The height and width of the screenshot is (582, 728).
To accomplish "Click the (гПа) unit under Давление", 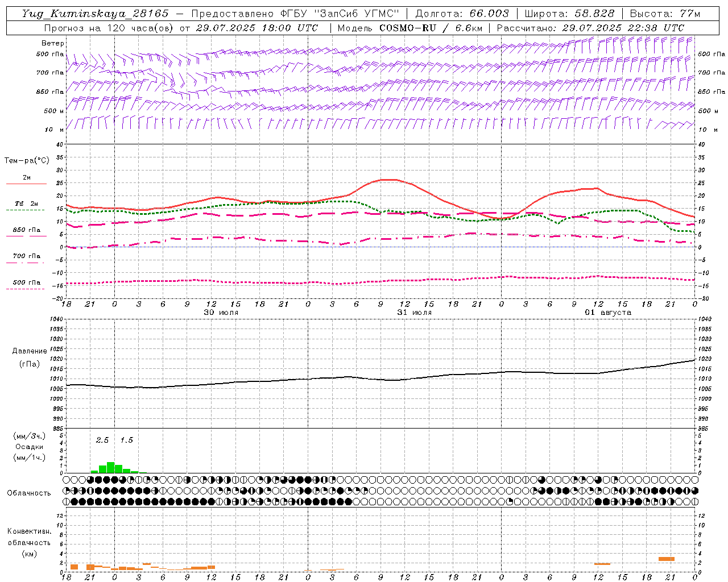I will 30,364.
